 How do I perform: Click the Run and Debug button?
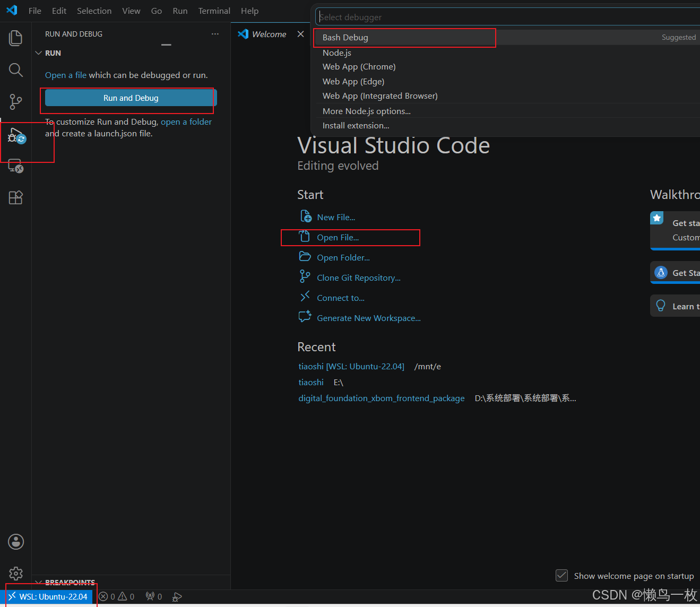point(131,98)
